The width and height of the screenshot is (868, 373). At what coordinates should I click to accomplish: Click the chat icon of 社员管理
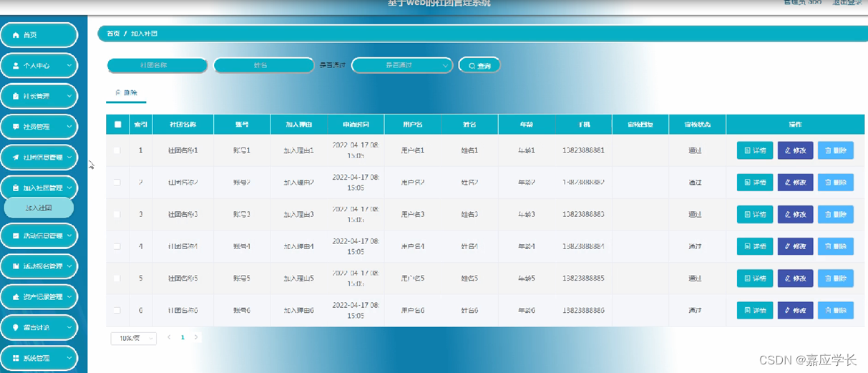point(16,127)
